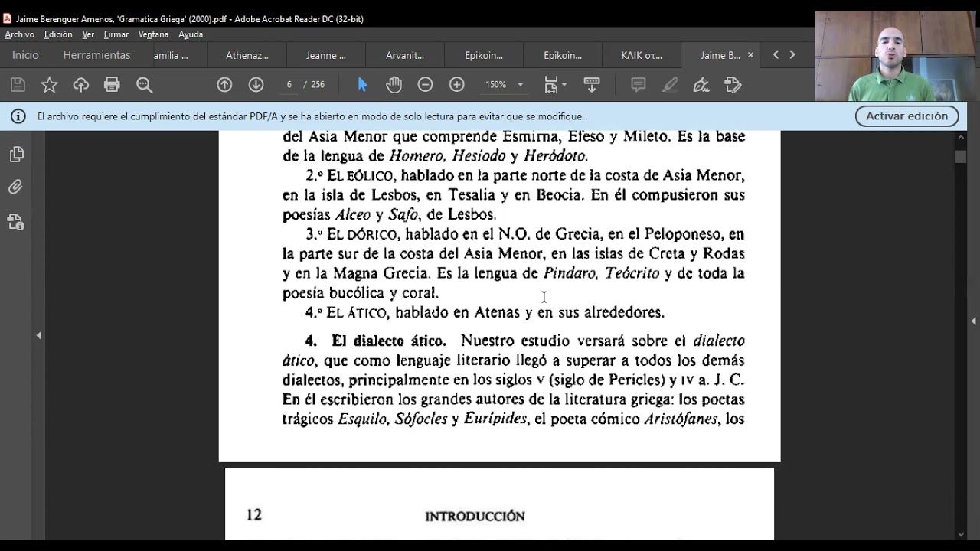The image size is (980, 551).
Task: Show previous document tabs arrow
Action: pyautogui.click(x=776, y=55)
